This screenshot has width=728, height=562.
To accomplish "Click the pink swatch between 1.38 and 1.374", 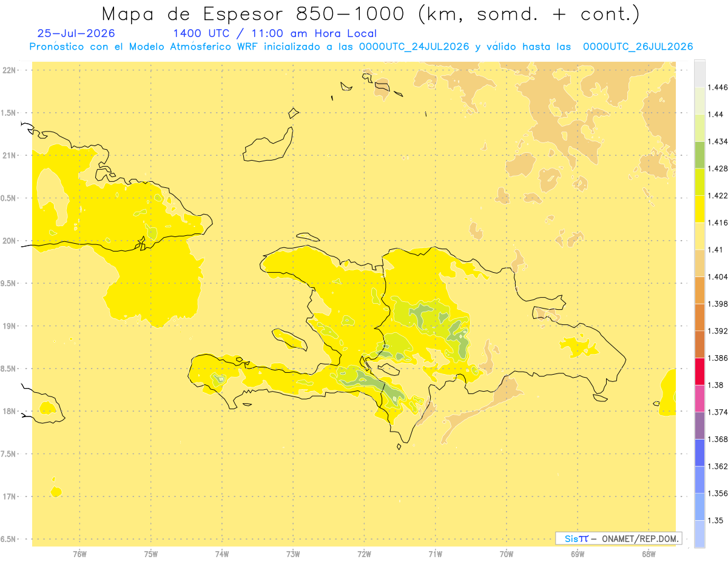I will pyautogui.click(x=699, y=398).
